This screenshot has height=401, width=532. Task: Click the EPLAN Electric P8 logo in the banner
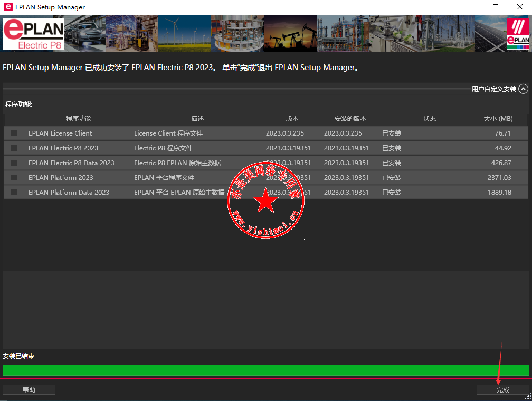(x=33, y=34)
